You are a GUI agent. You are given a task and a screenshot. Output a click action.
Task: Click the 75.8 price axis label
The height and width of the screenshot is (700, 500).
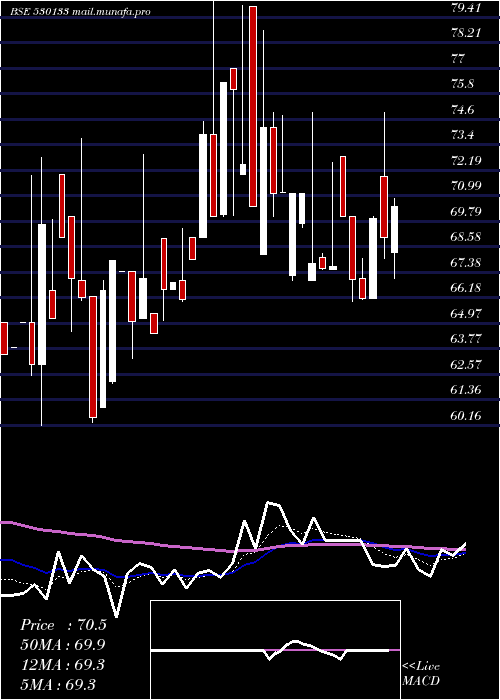pos(463,84)
